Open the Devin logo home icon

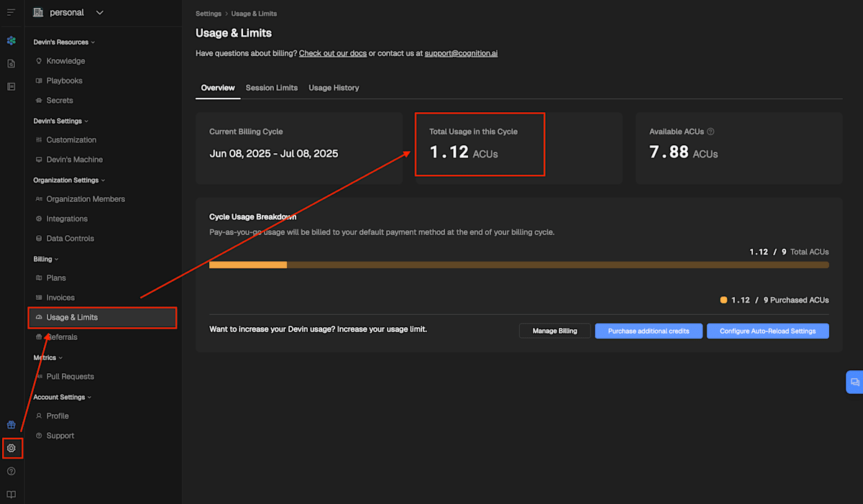[11, 41]
